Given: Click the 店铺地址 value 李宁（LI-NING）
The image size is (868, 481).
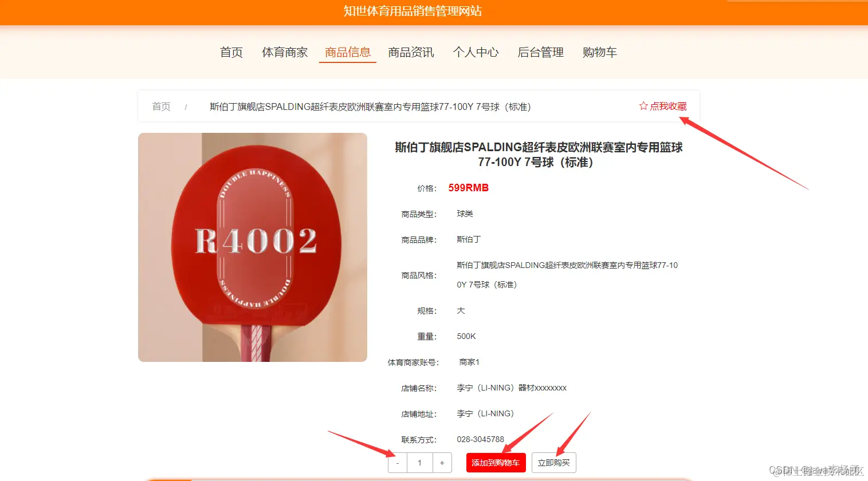Looking at the screenshot, I should pos(485,413).
